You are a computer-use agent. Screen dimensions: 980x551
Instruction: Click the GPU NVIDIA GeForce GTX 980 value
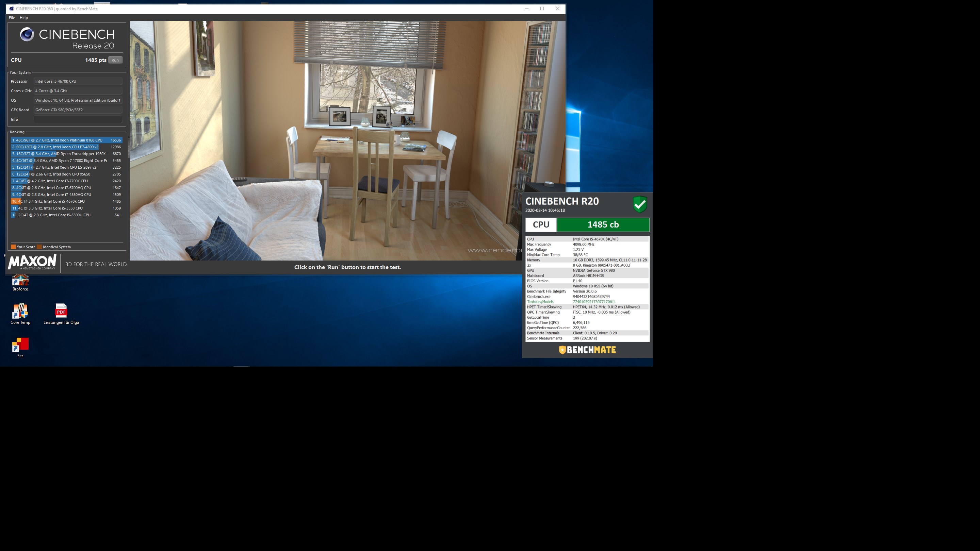click(x=593, y=271)
